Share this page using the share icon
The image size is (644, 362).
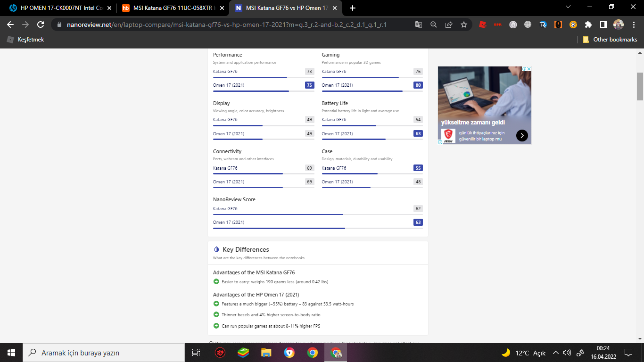tap(449, 25)
